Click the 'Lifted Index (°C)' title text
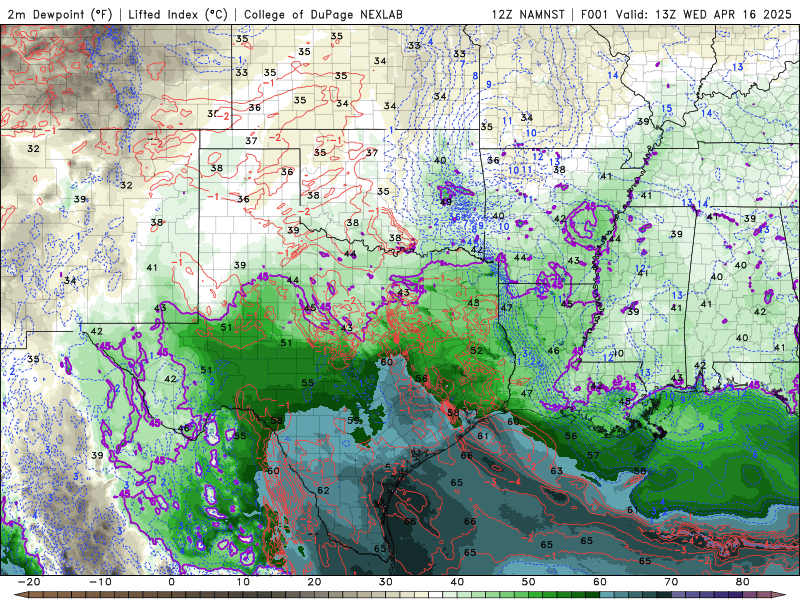800x600 pixels. point(178,14)
